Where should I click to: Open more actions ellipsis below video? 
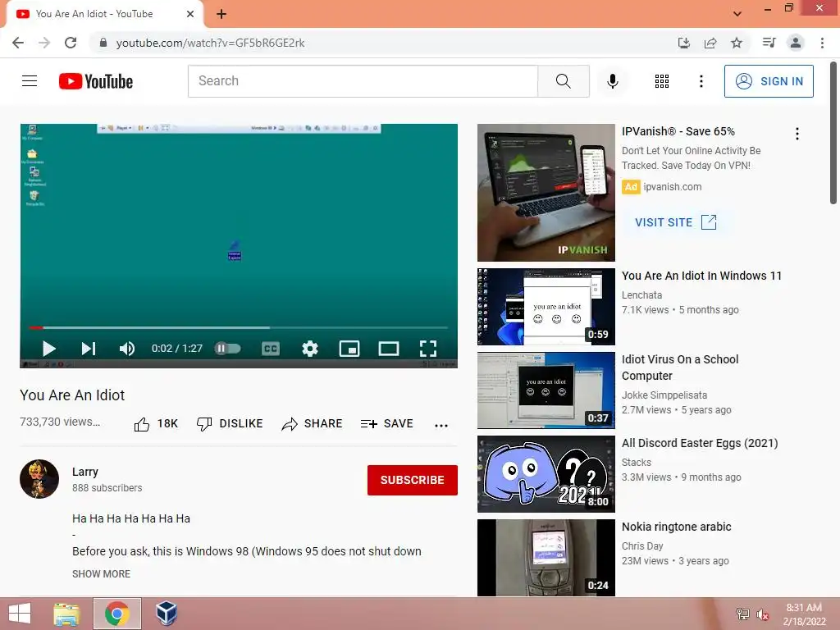click(441, 426)
